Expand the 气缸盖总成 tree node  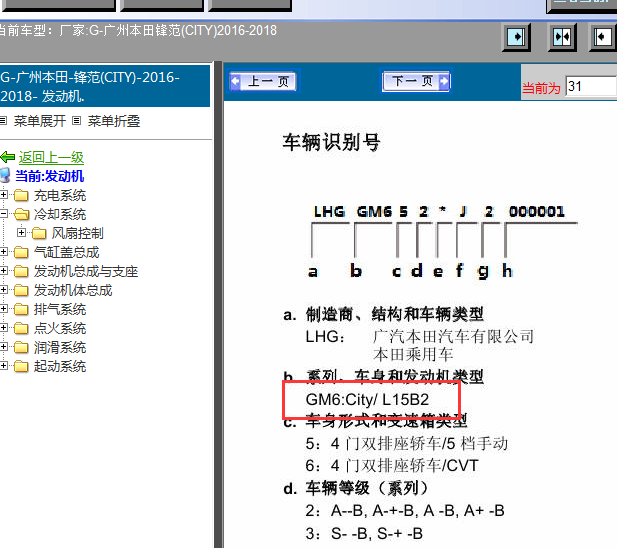click(x=4, y=251)
